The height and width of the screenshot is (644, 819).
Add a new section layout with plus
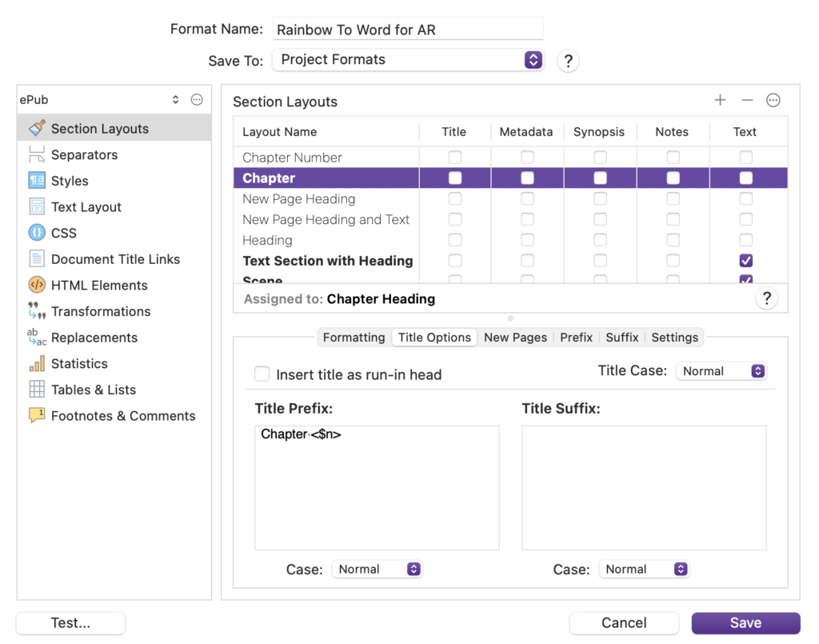720,100
